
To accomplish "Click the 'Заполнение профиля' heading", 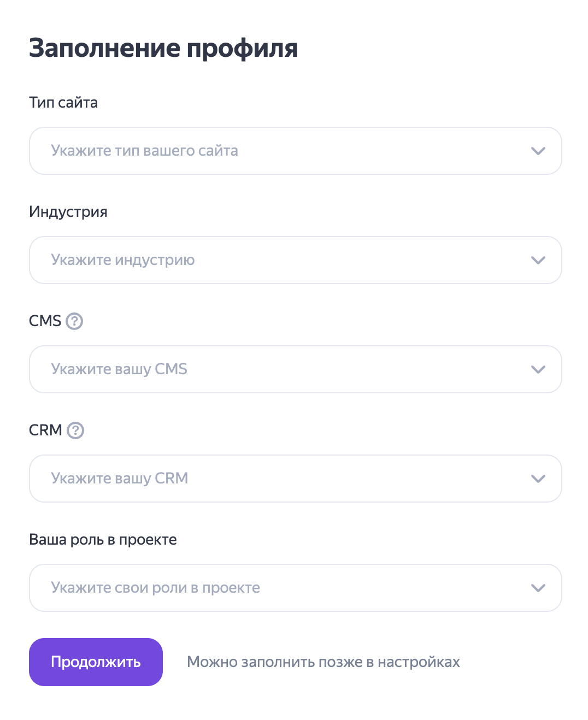I will pos(163,48).
